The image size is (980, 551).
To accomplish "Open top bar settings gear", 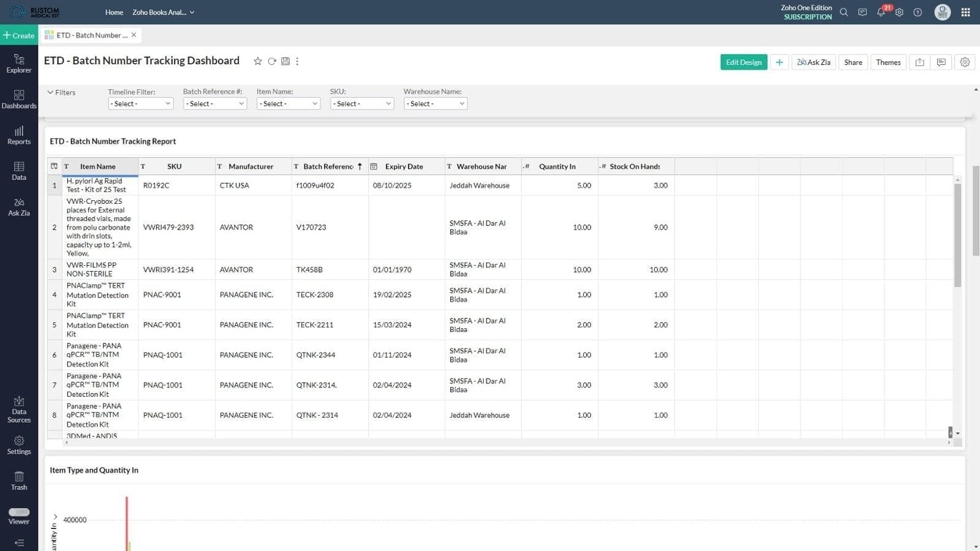I will tap(899, 12).
